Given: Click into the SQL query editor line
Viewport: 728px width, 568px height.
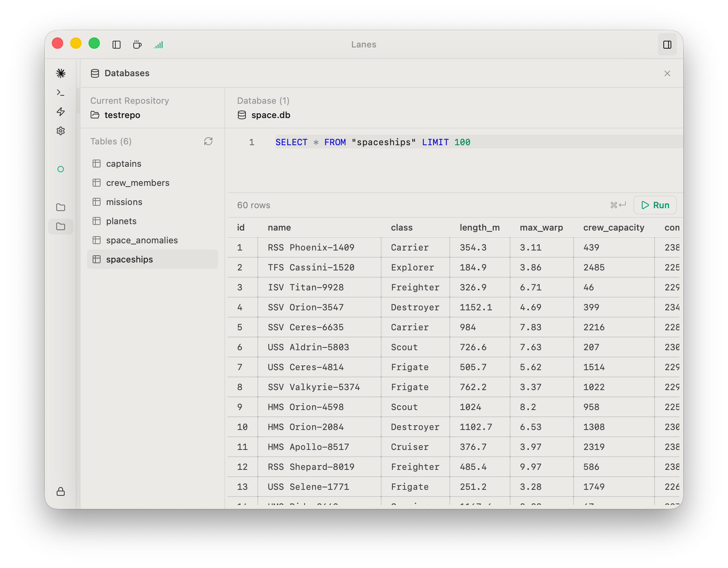Looking at the screenshot, I should click(479, 142).
